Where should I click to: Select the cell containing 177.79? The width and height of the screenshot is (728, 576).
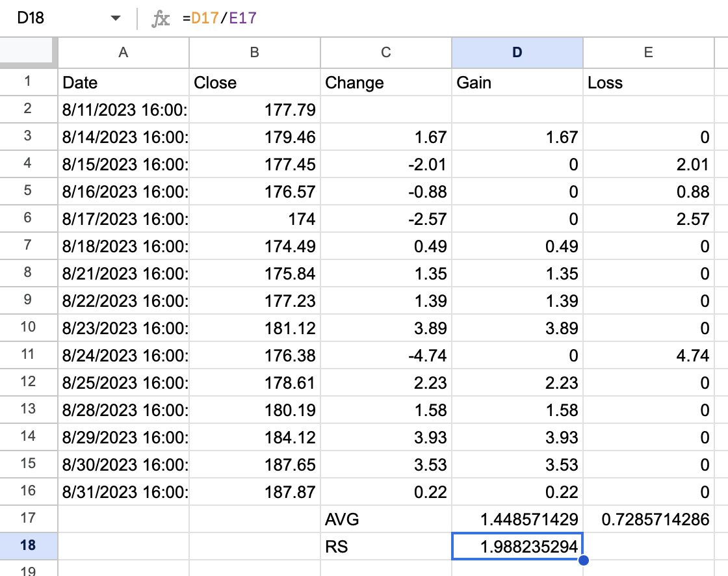pos(254,110)
